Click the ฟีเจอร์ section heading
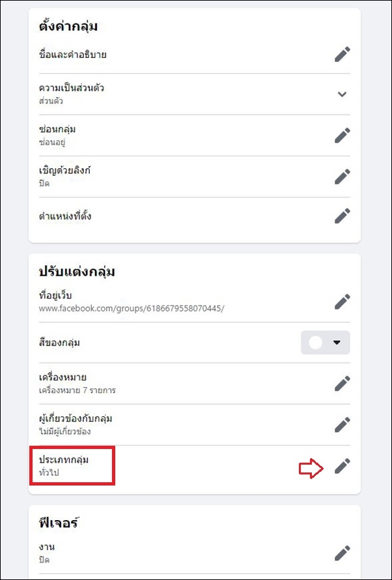Image resolution: width=392 pixels, height=580 pixels. pos(59,522)
